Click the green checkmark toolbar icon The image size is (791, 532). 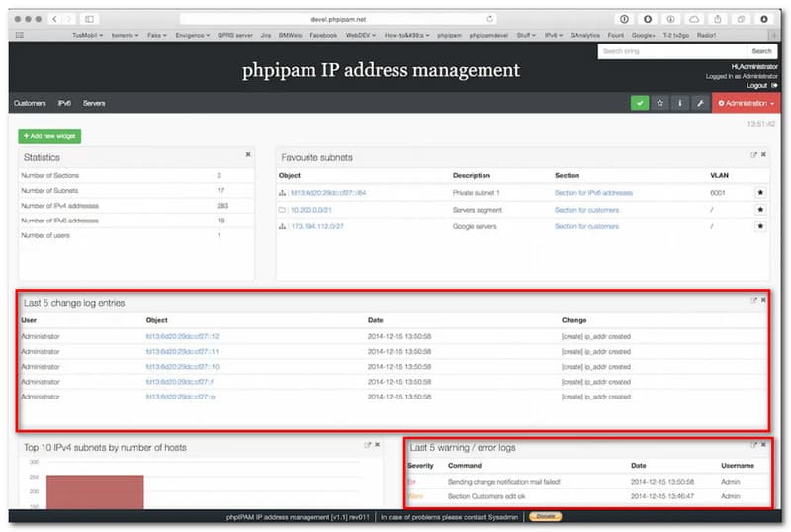(640, 103)
